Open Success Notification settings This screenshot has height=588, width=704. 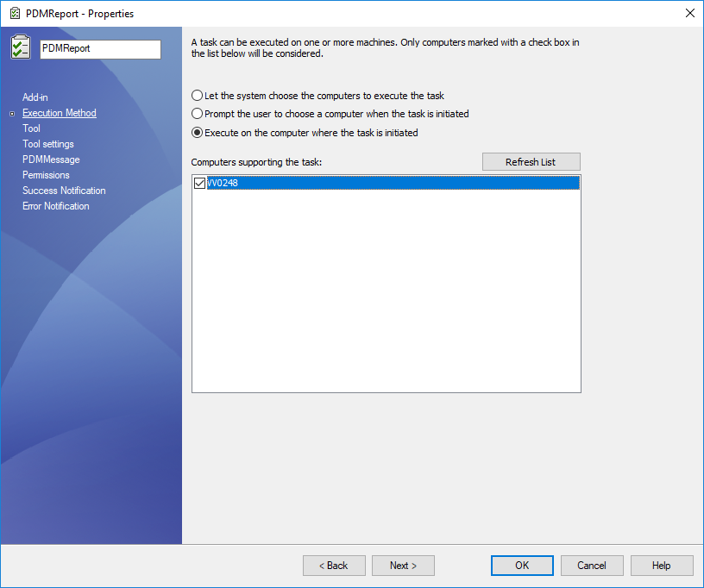(x=64, y=191)
